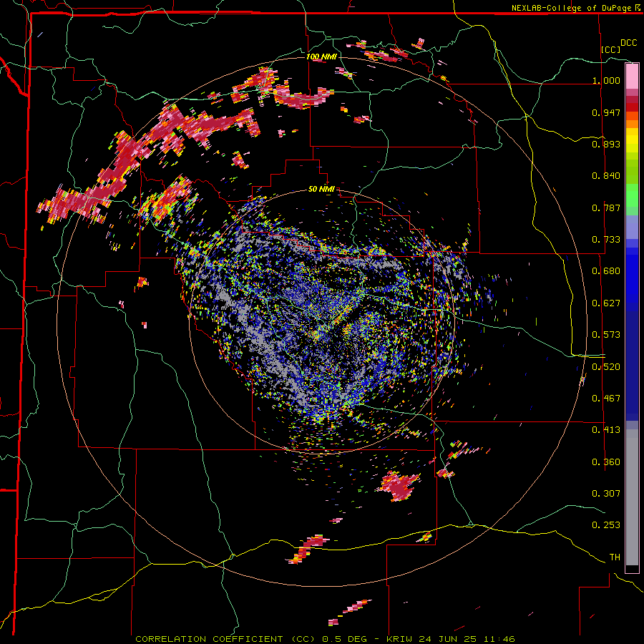The image size is (644, 644).
Task: Click the 0.680 color scale value
Action: click(x=606, y=271)
